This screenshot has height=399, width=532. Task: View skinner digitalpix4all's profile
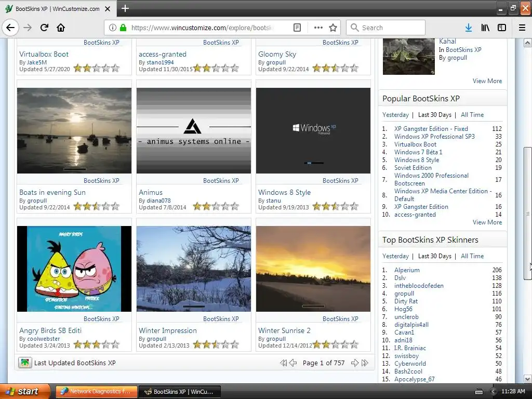coord(411,325)
